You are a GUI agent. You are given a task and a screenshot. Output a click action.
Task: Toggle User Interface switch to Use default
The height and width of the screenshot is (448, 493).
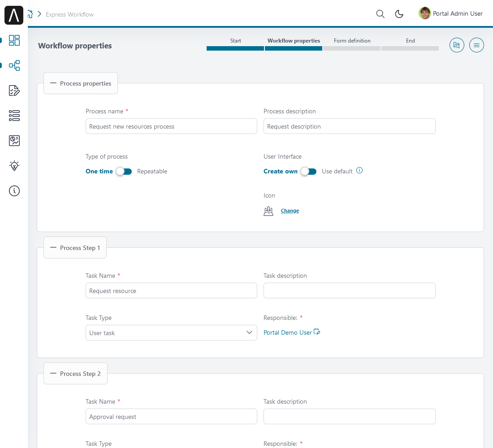309,172
